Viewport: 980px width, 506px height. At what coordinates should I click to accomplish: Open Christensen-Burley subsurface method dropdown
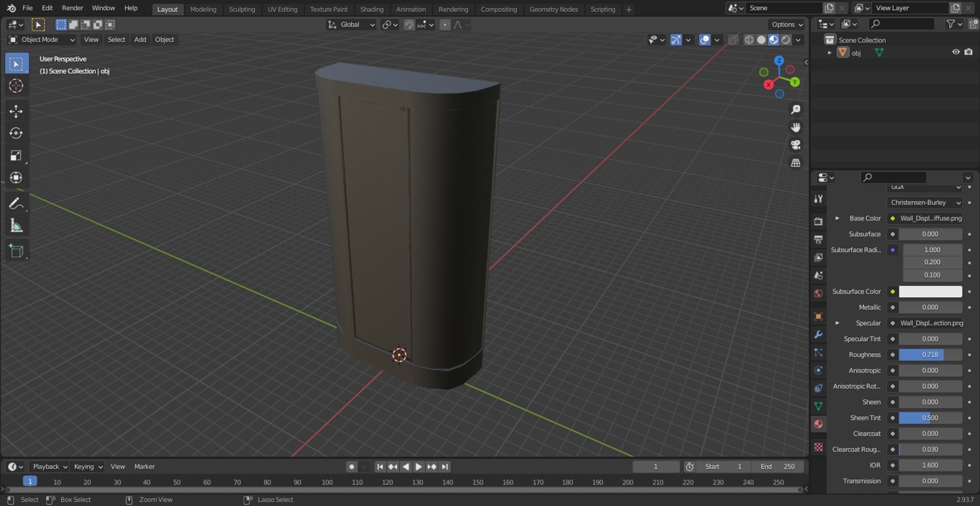coord(924,203)
